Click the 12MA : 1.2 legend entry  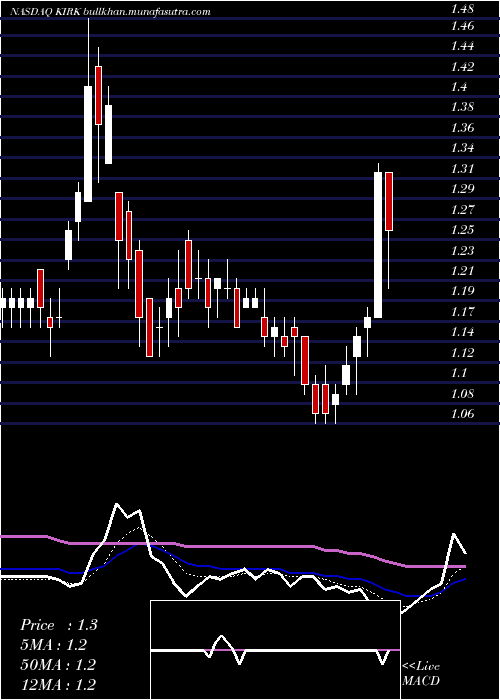(x=58, y=685)
